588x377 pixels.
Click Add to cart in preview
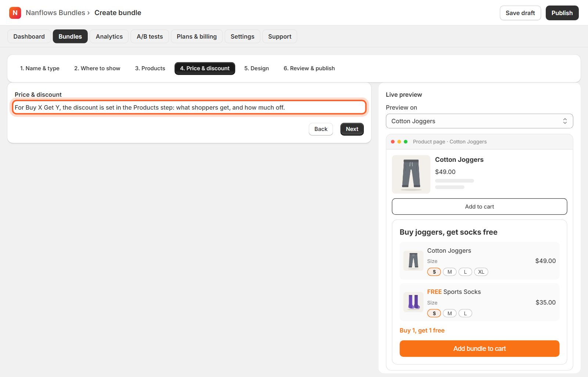[479, 207]
